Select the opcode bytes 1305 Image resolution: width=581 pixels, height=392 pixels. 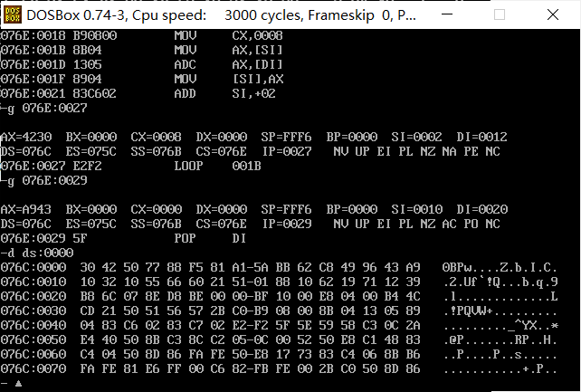(x=88, y=64)
